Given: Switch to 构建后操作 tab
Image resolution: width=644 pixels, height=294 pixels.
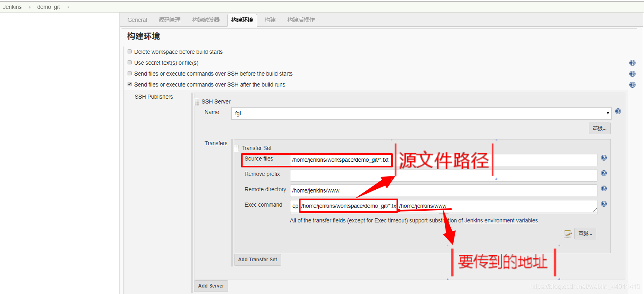Looking at the screenshot, I should pos(301,20).
